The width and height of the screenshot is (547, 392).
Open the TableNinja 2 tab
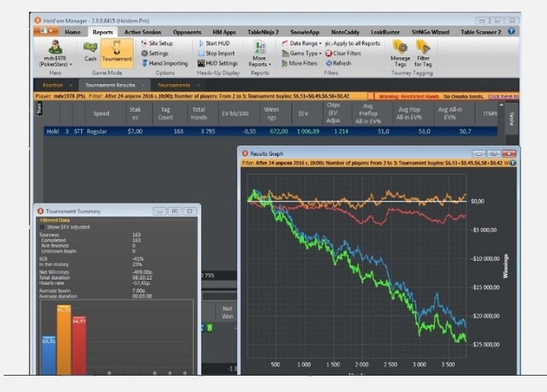pos(263,32)
